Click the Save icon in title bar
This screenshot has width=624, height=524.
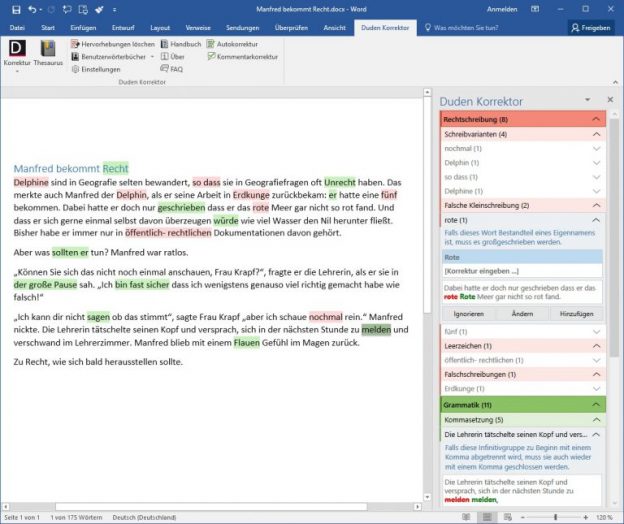(x=16, y=10)
